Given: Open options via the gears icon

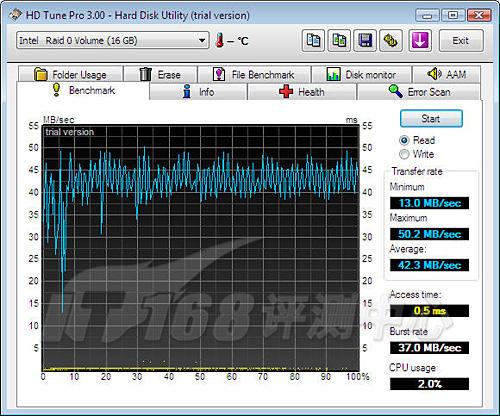Looking at the screenshot, I should 391,41.
